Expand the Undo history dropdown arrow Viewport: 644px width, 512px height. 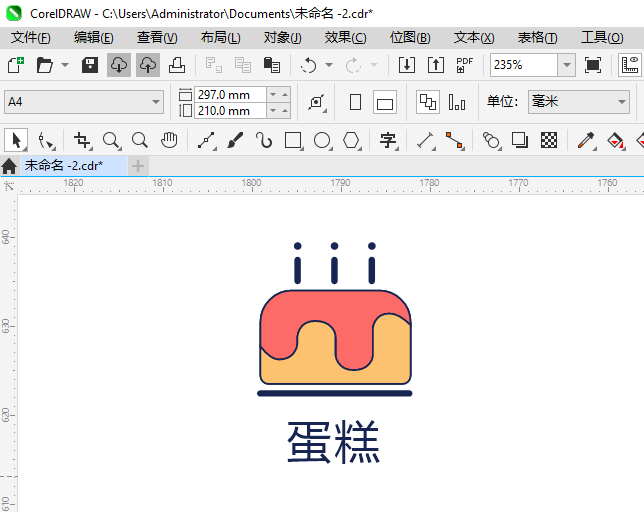point(329,65)
